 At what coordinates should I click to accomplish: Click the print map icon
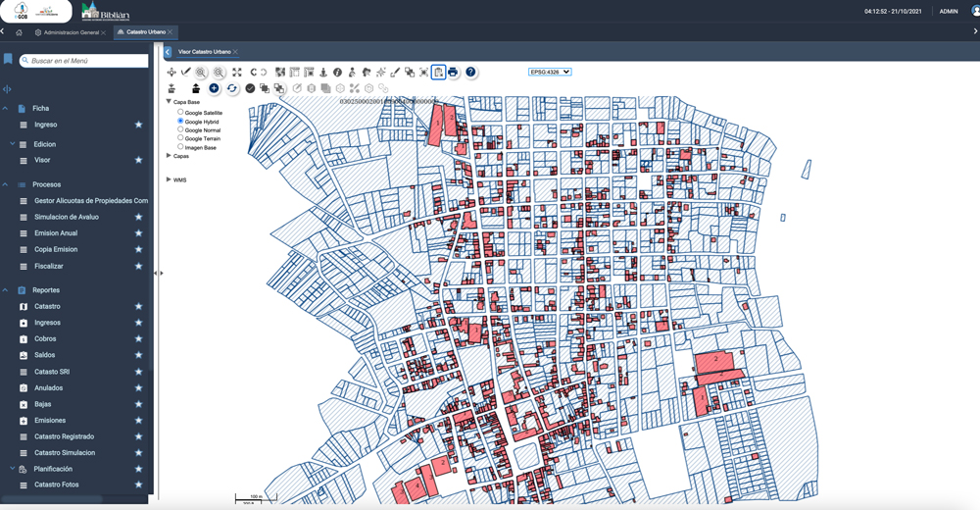453,73
